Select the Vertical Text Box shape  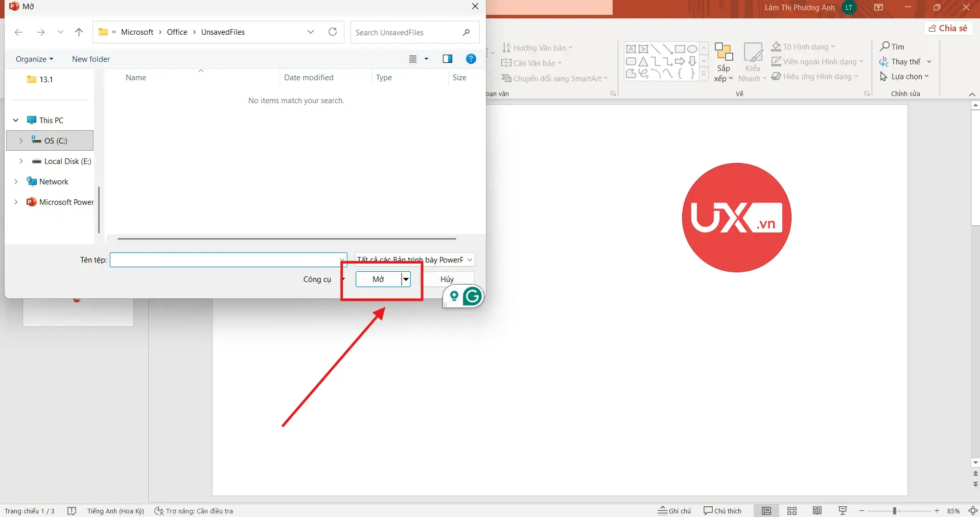[643, 49]
